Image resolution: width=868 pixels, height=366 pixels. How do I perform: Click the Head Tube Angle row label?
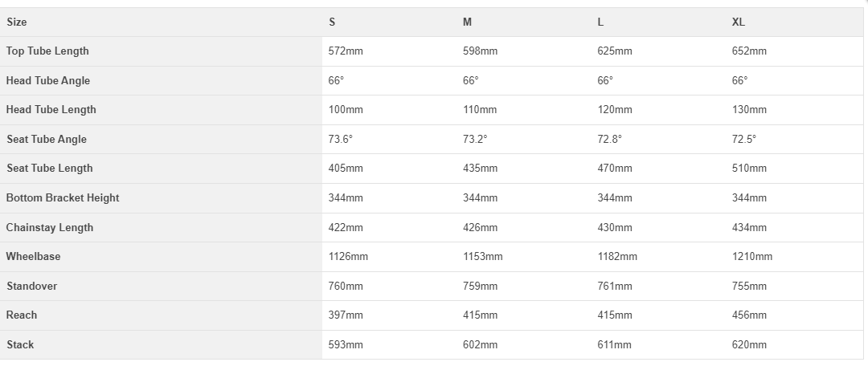pos(47,81)
